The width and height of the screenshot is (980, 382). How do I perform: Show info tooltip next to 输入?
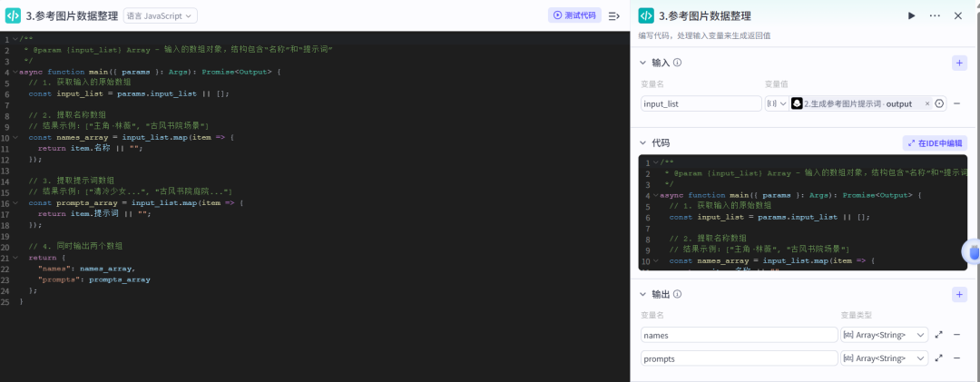tap(677, 63)
